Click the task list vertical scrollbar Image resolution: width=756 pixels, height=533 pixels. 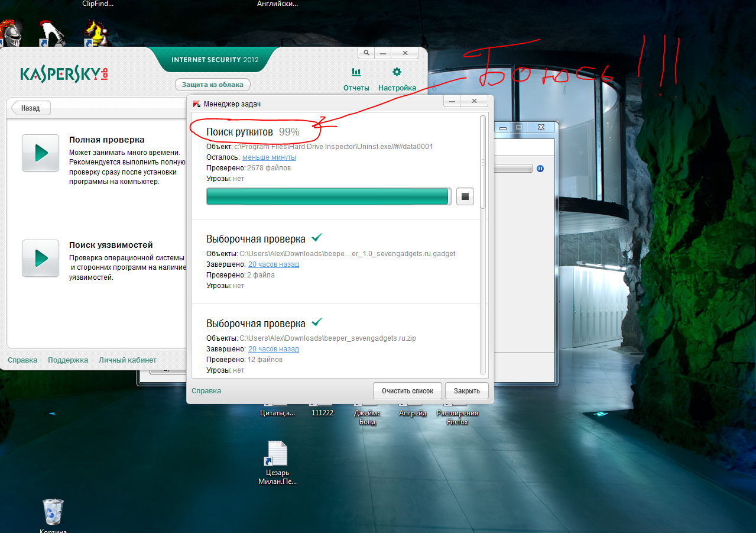(x=483, y=245)
